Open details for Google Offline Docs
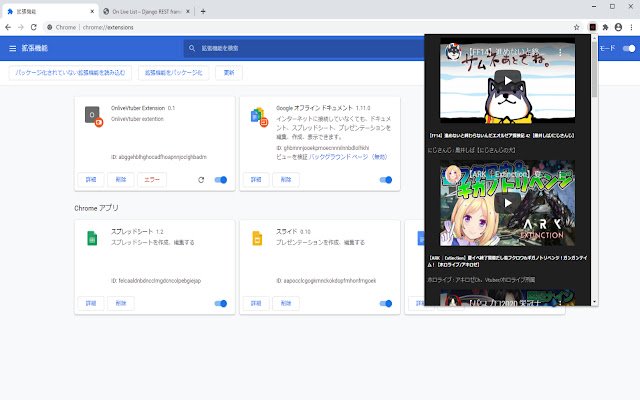The image size is (640, 400). click(256, 180)
